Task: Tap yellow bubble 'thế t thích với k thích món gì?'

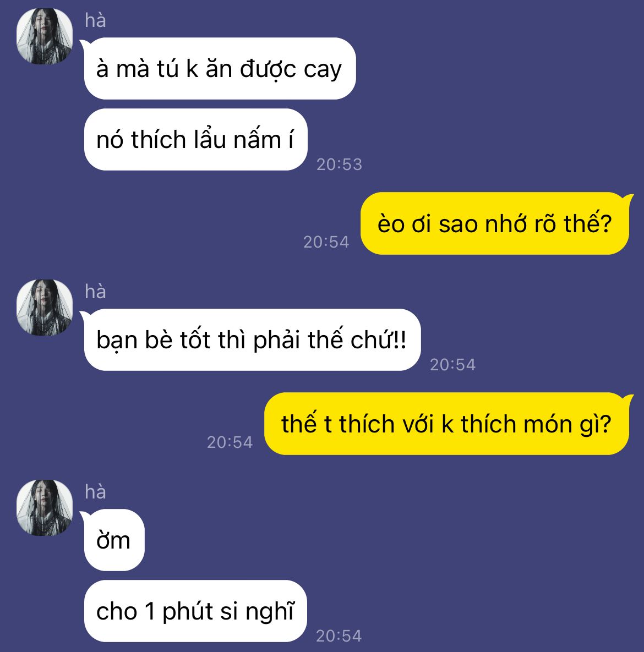Action: (447, 424)
